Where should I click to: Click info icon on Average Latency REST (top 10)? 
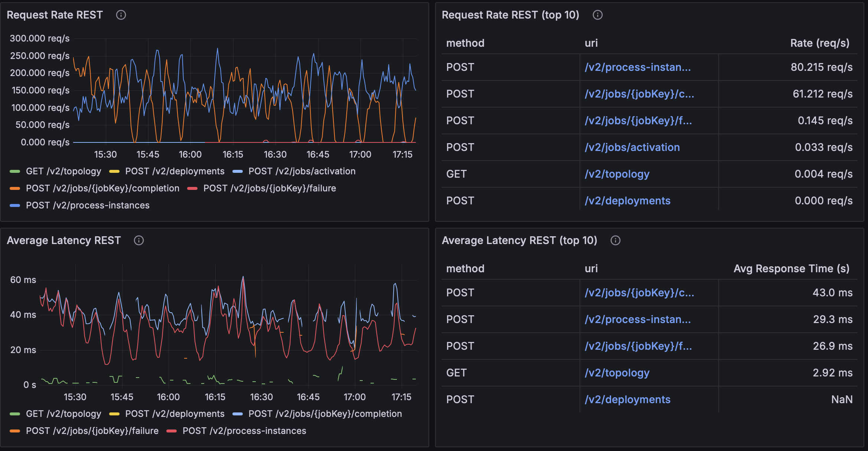(x=615, y=240)
